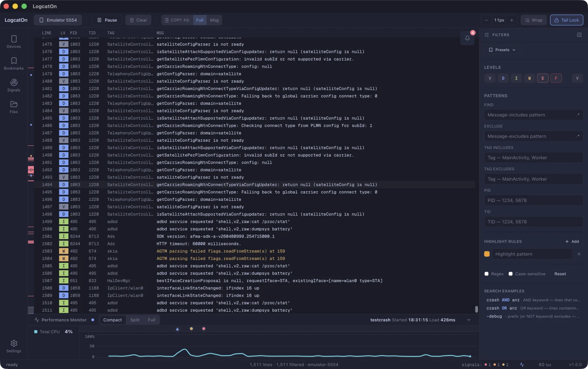Enable the Case-sensitive checkbox
This screenshot has height=369, width=588.
pos(510,274)
